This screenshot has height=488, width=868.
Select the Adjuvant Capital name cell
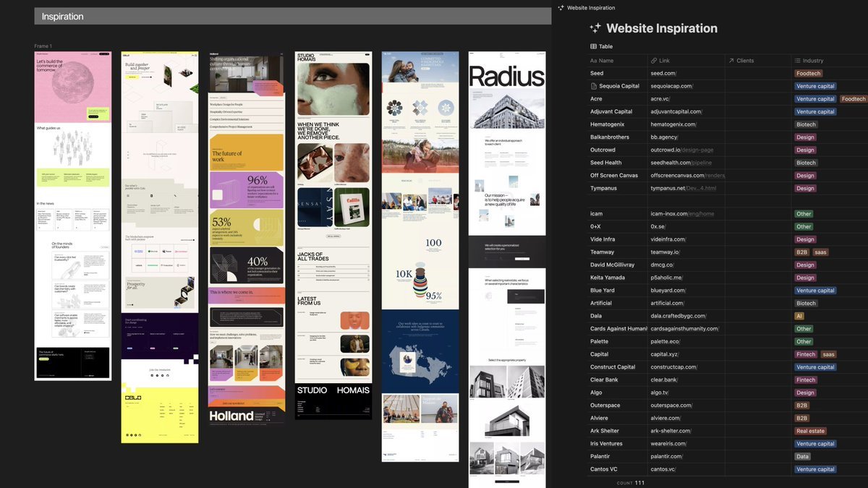point(618,111)
